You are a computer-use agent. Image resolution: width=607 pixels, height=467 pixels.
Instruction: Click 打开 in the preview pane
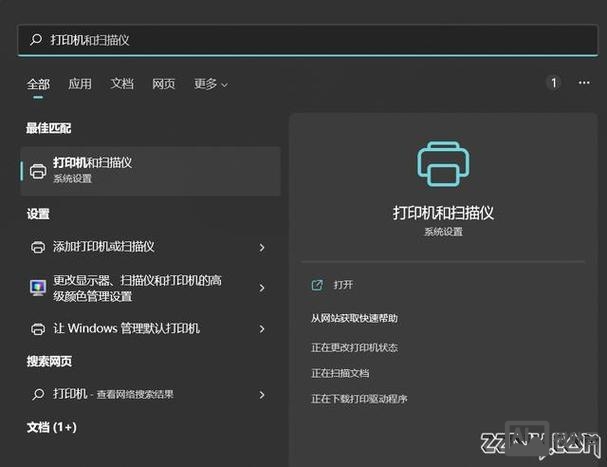coord(343,285)
